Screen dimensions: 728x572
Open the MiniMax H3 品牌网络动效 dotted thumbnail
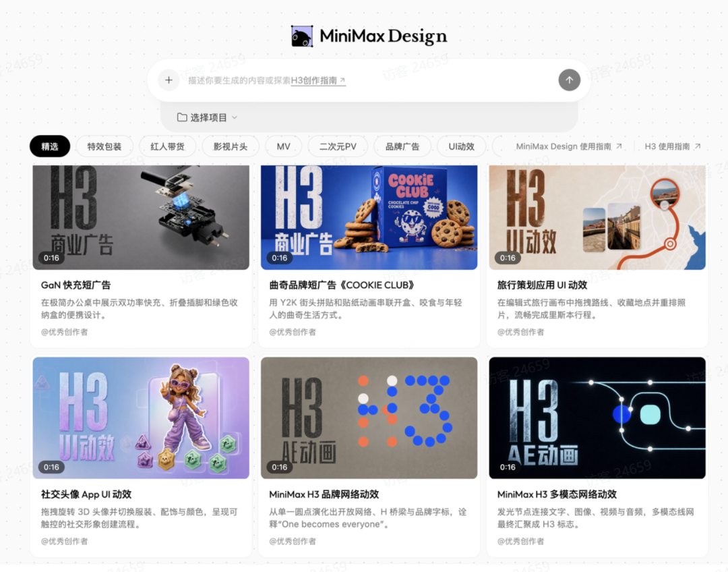click(x=369, y=418)
